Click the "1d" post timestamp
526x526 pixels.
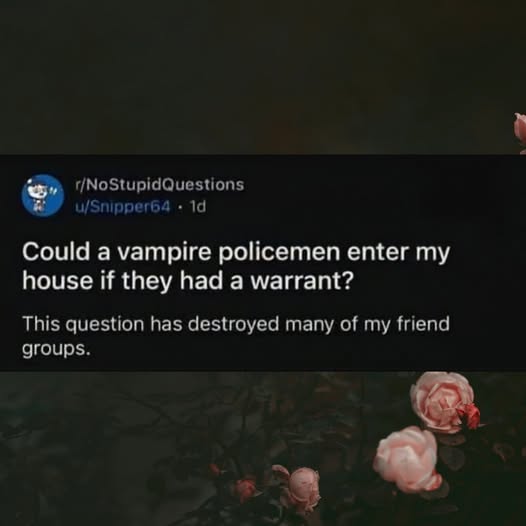[x=198, y=207]
